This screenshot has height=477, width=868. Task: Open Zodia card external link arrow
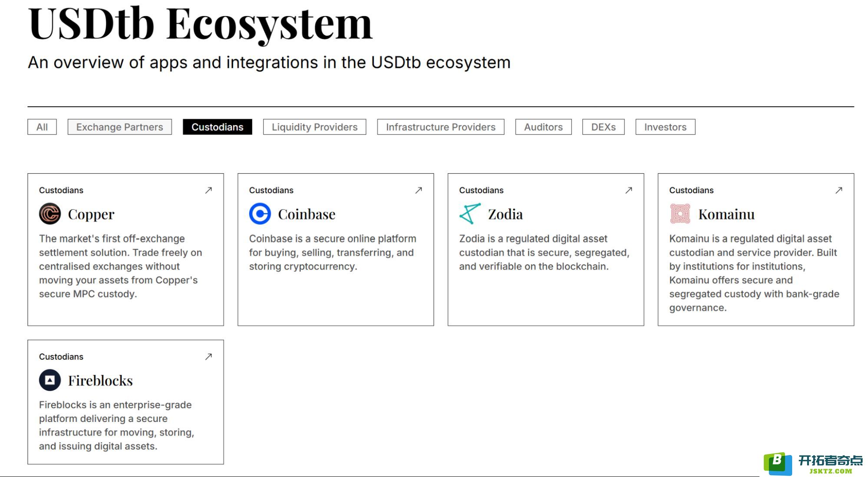(629, 190)
